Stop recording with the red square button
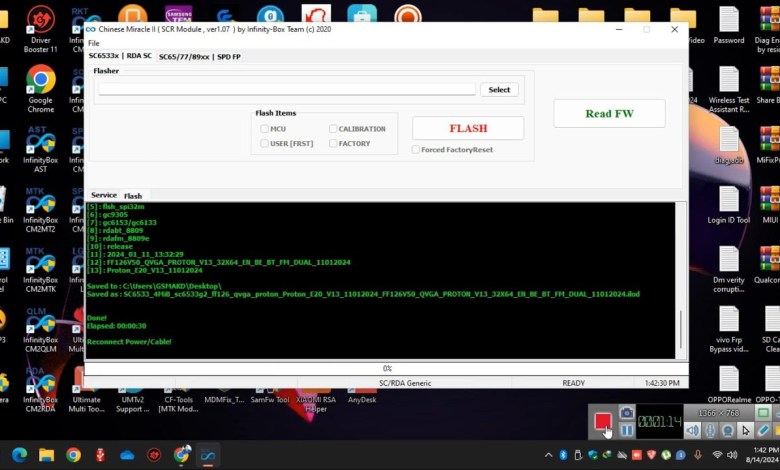Viewport: 780px width, 470px height. 602,422
